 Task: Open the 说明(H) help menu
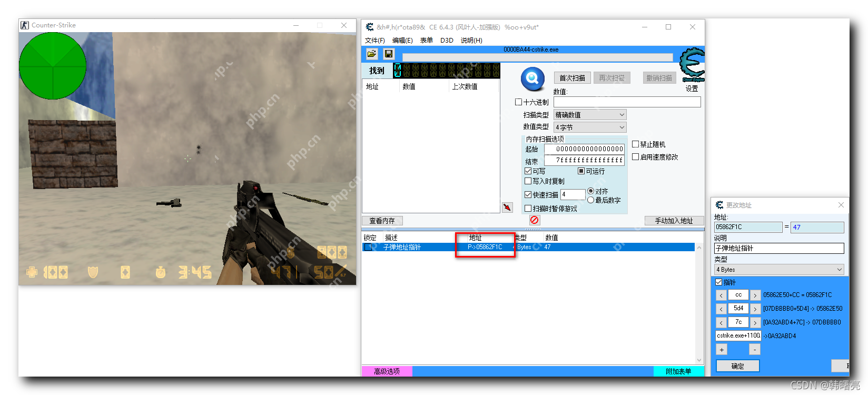pos(471,41)
